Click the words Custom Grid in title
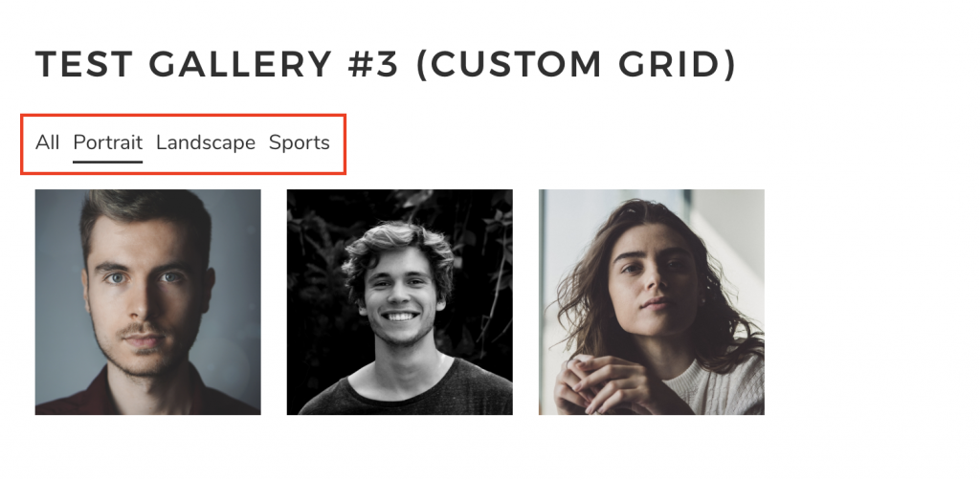The image size is (980, 480). coord(577,64)
